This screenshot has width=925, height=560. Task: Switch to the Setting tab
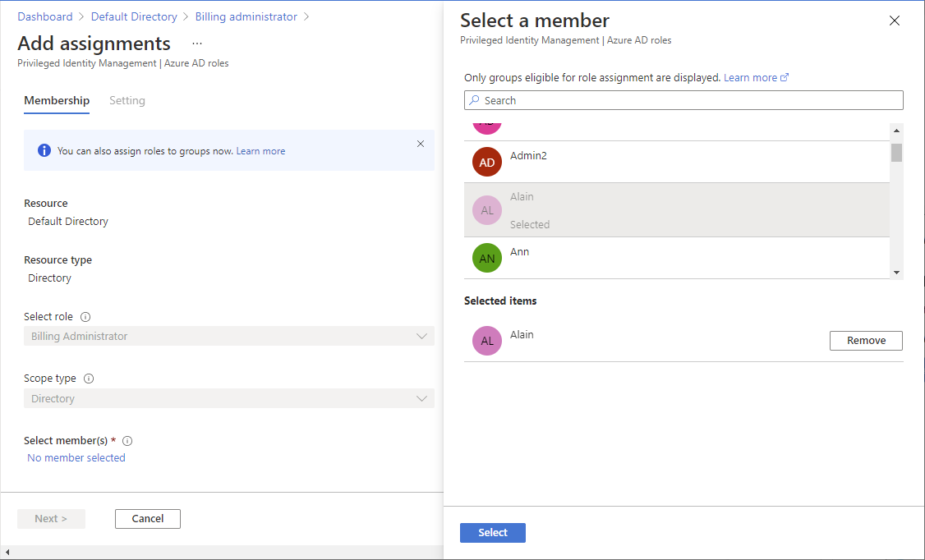(x=127, y=101)
